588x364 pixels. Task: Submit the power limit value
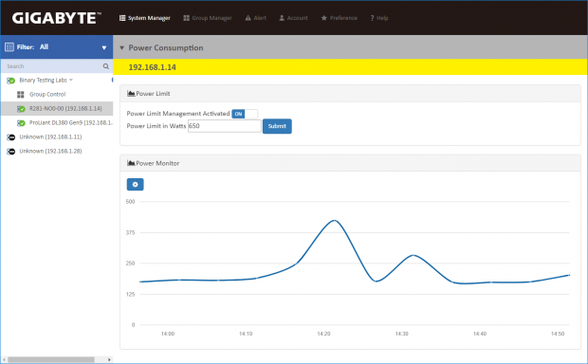(277, 126)
